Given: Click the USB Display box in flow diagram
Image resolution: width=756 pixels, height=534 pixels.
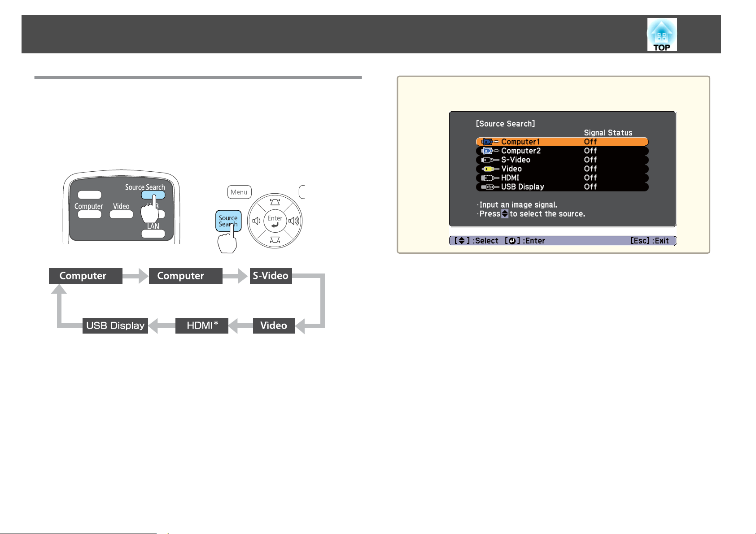Looking at the screenshot, I should coord(115,326).
